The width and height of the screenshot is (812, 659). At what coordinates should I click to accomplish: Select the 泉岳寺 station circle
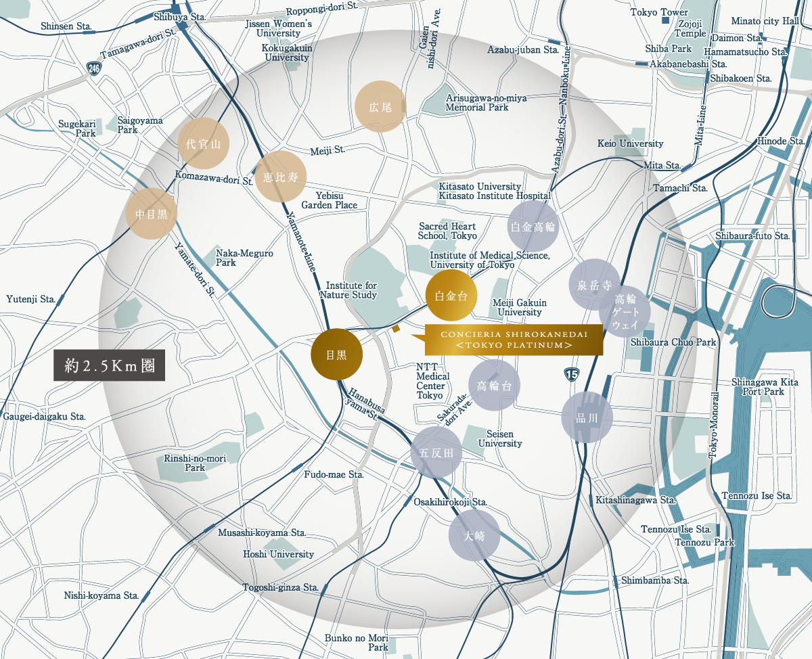click(595, 285)
